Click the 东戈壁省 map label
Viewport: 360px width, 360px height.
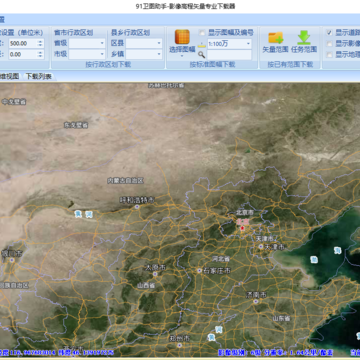(x=76, y=125)
